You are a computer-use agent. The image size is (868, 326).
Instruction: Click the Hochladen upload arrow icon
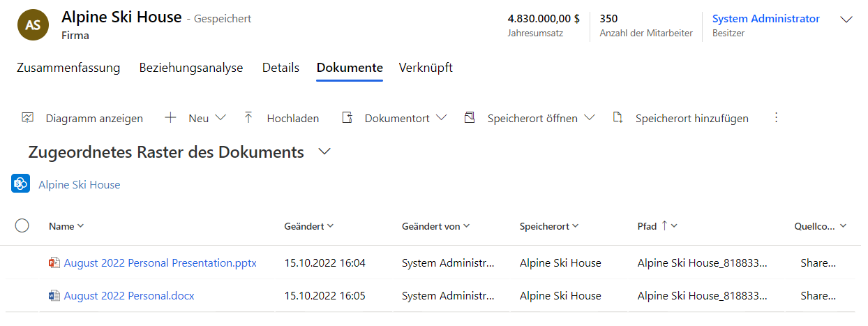pyautogui.click(x=248, y=118)
